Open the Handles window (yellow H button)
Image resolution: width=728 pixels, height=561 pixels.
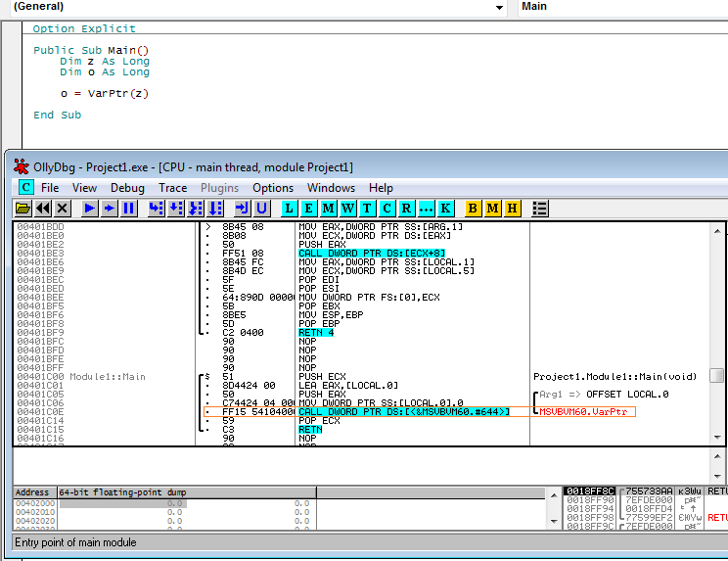512,209
